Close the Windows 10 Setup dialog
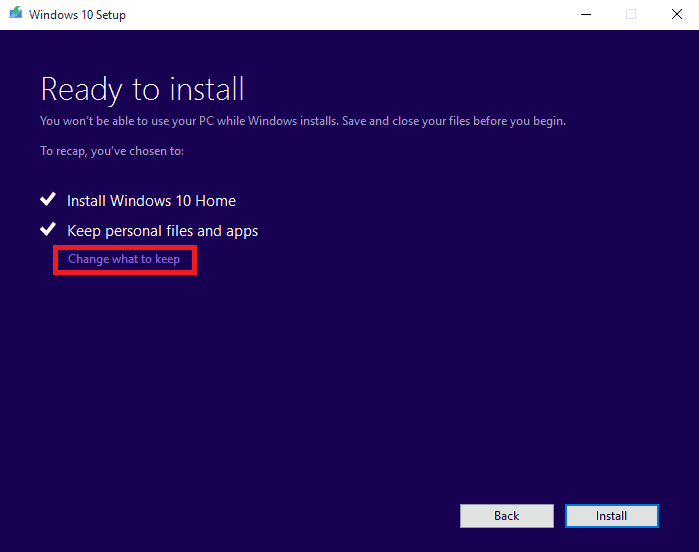Viewport: 699px width, 552px height. coord(677,14)
